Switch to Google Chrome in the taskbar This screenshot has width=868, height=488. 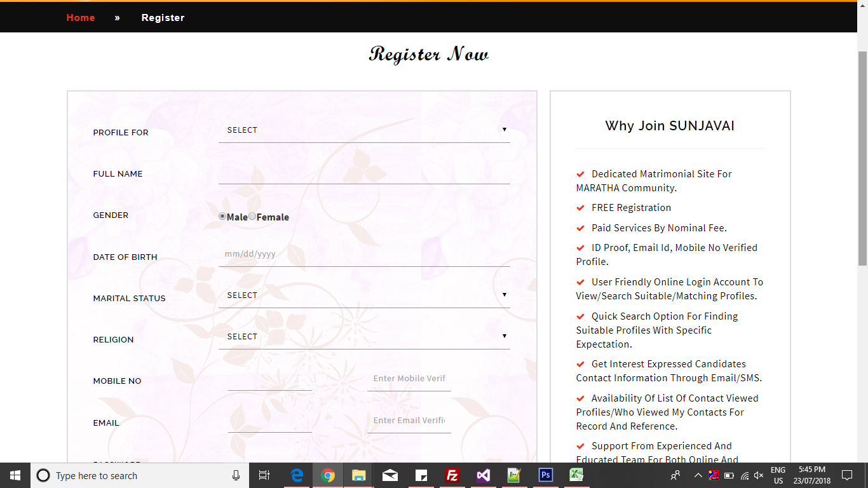tap(328, 475)
